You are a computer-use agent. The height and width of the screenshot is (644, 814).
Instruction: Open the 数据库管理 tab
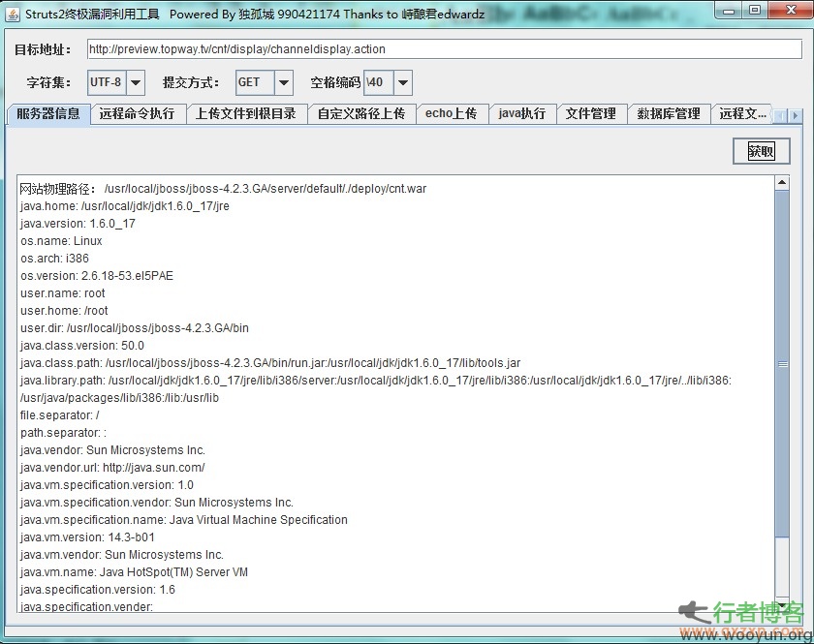pos(669,113)
